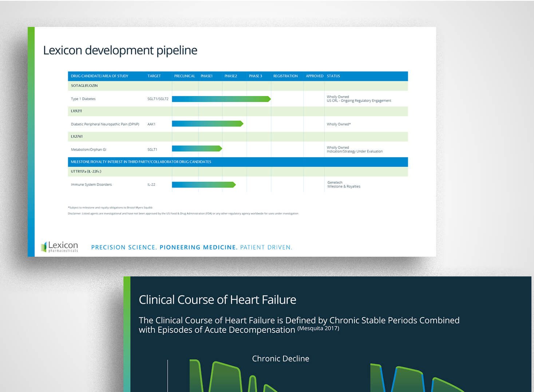Click the DPNP pipeline progress bar
The height and width of the screenshot is (392, 534).
click(207, 124)
